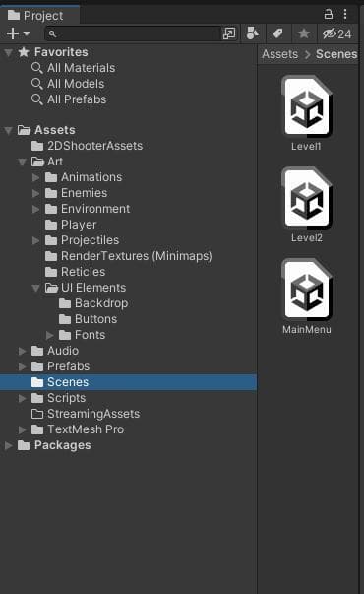Select the Player folder

click(x=79, y=225)
